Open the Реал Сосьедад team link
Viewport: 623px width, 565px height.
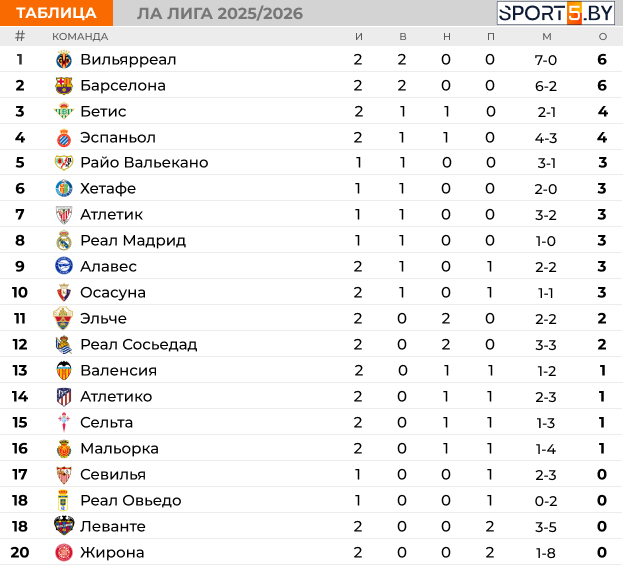(x=139, y=344)
